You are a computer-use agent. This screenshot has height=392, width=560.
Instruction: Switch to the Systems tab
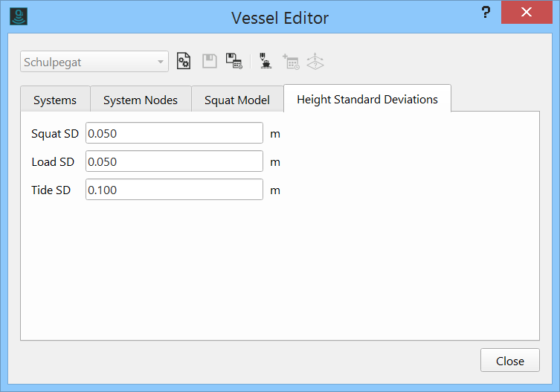pyautogui.click(x=55, y=100)
